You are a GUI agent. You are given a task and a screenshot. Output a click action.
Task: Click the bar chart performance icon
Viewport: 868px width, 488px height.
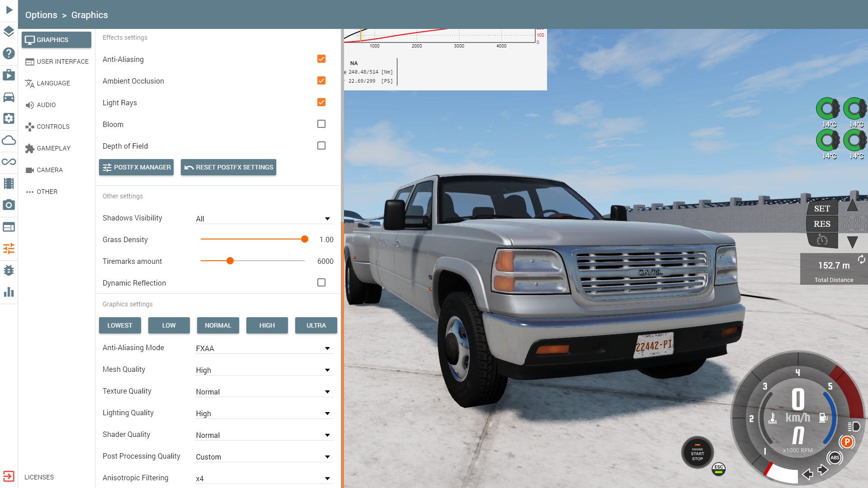[9, 292]
